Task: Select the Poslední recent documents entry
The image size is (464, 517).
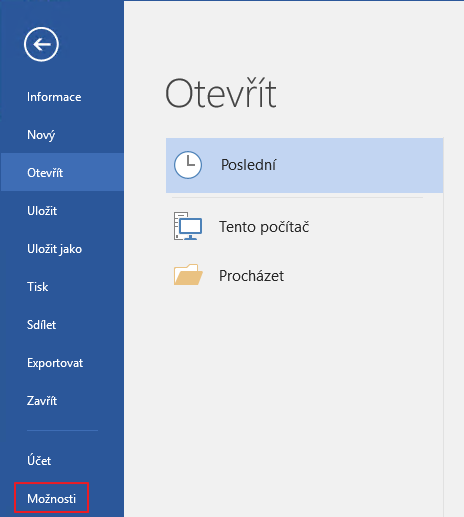Action: tap(305, 165)
